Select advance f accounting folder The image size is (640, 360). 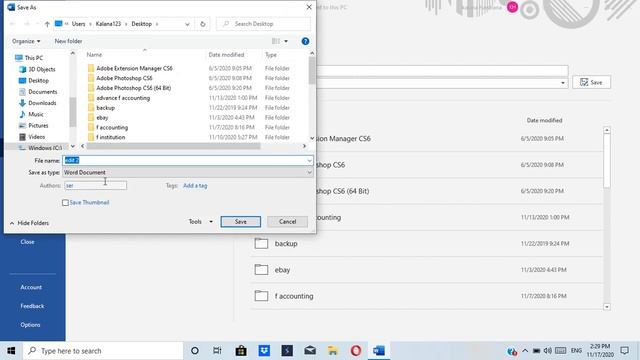pos(123,98)
